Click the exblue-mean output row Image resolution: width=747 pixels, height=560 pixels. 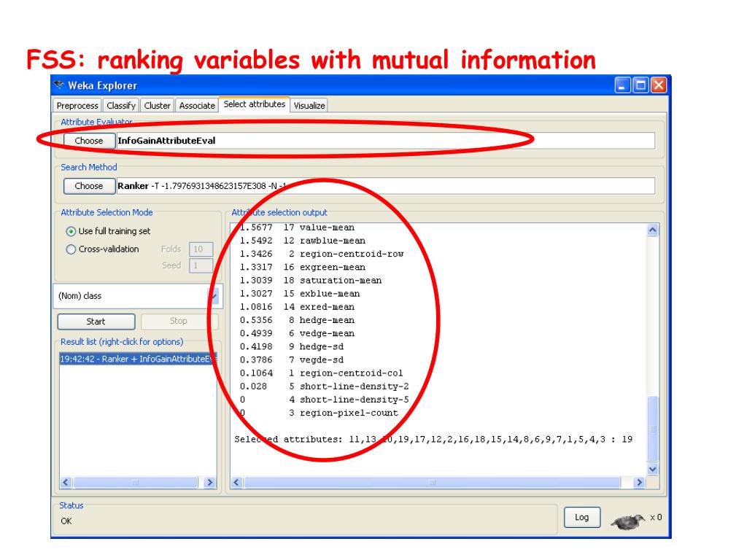pos(300,294)
